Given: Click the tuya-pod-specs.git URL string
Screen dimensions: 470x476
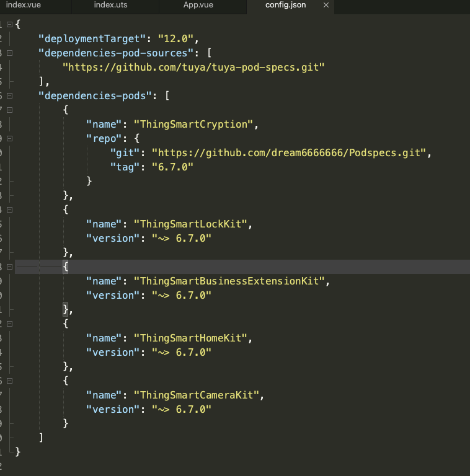Looking at the screenshot, I should (x=193, y=68).
